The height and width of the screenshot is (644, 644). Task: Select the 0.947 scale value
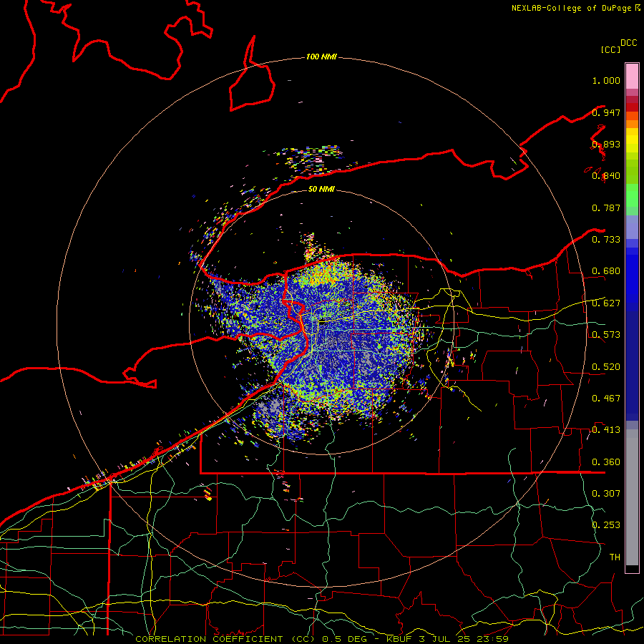606,112
